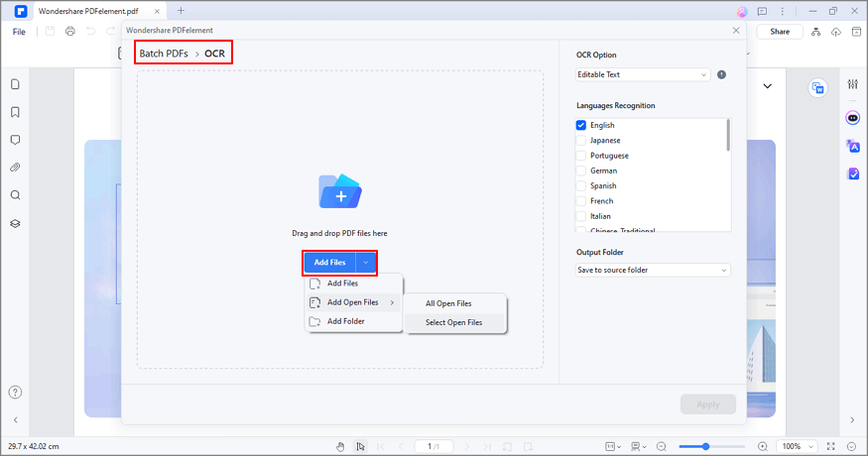Screen dimensions: 868x456
Task: Click Batch PDFs breadcrumb link
Action: [164, 54]
